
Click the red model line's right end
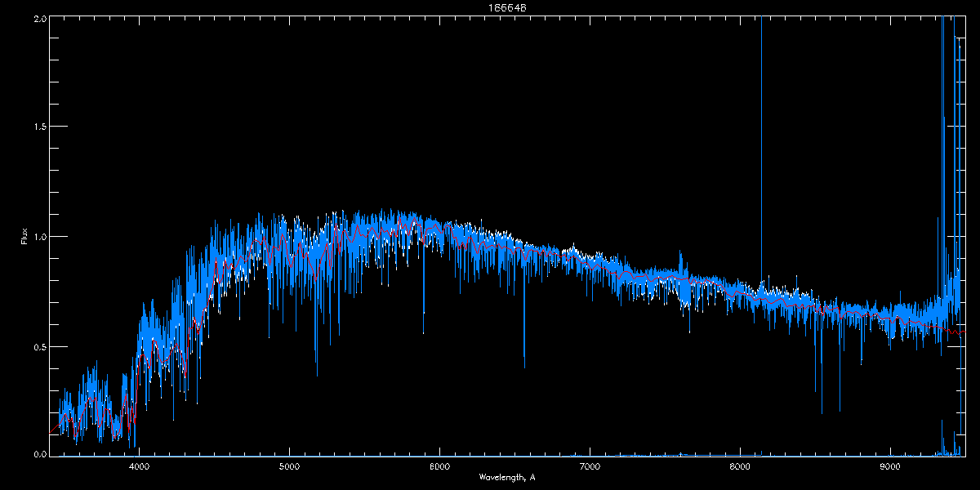pyautogui.click(x=963, y=332)
